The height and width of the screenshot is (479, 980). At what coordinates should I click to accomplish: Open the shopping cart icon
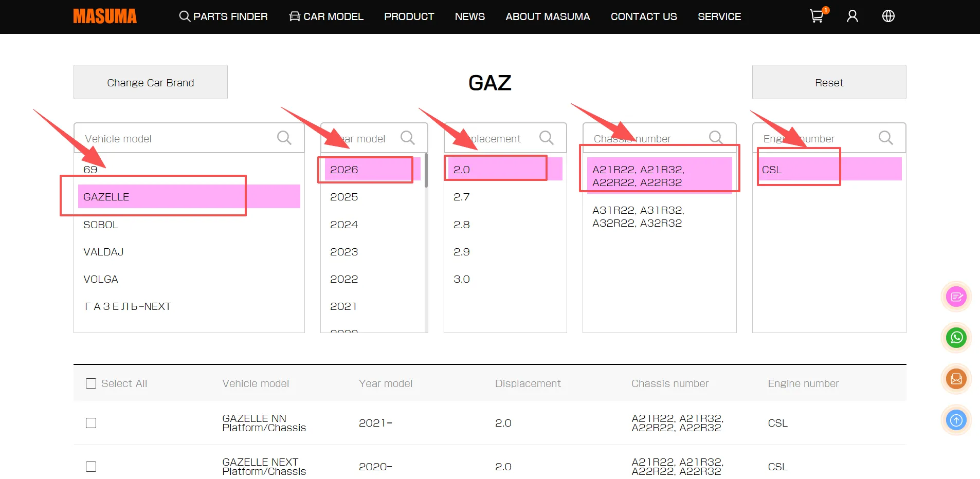point(816,16)
